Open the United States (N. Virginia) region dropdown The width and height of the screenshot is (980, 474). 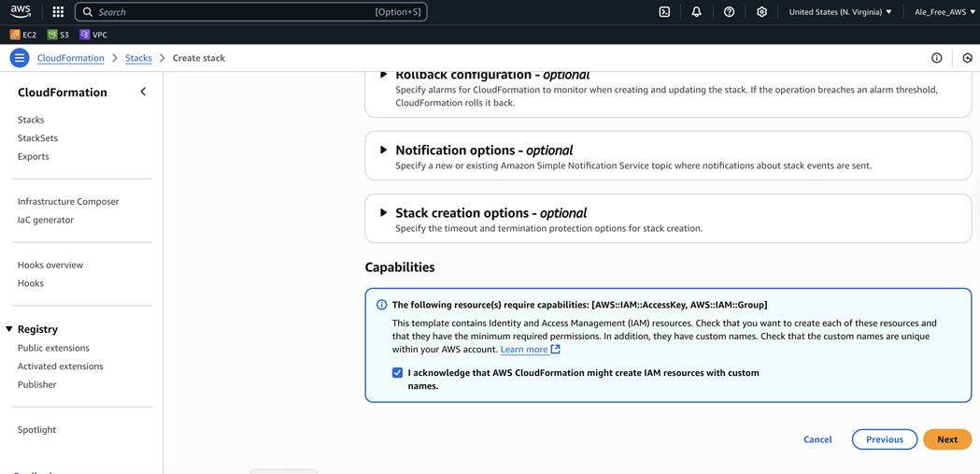pyautogui.click(x=840, y=12)
